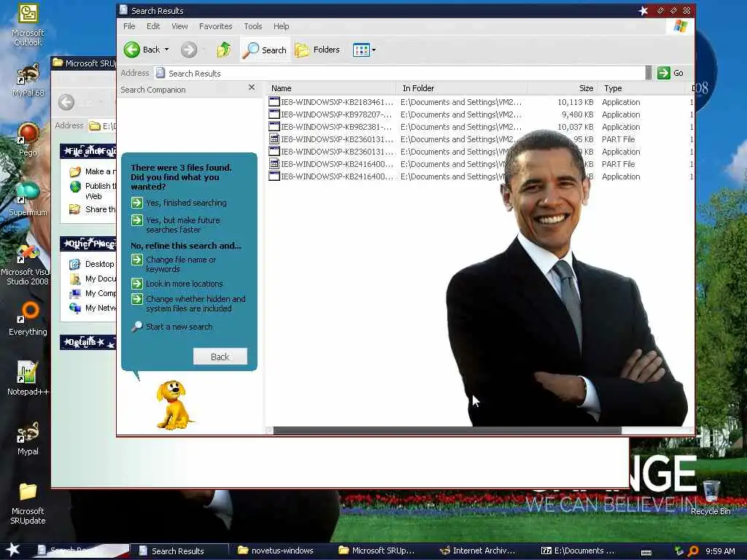Image resolution: width=747 pixels, height=560 pixels.
Task: Open the Edit menu
Action: coord(153,26)
